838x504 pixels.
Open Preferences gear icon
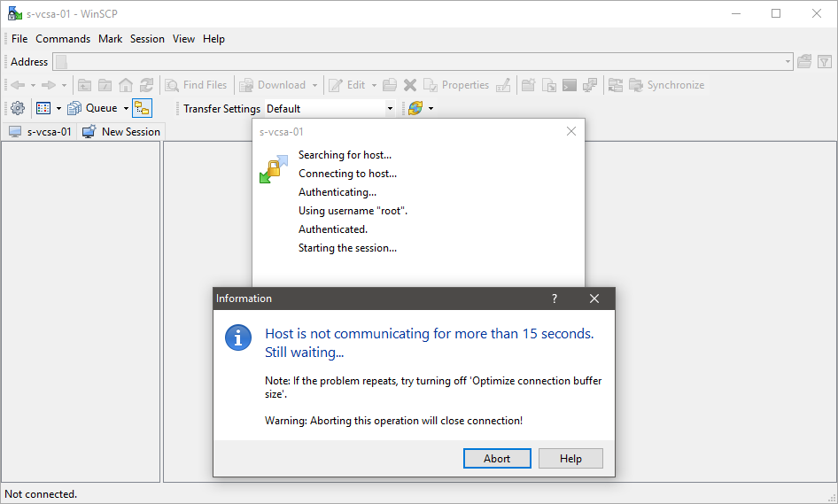click(18, 108)
